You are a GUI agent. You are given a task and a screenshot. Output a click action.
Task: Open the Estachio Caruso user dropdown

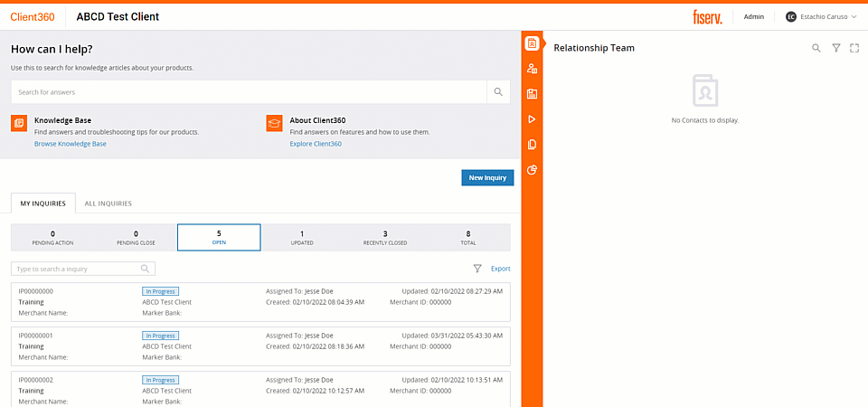point(822,16)
